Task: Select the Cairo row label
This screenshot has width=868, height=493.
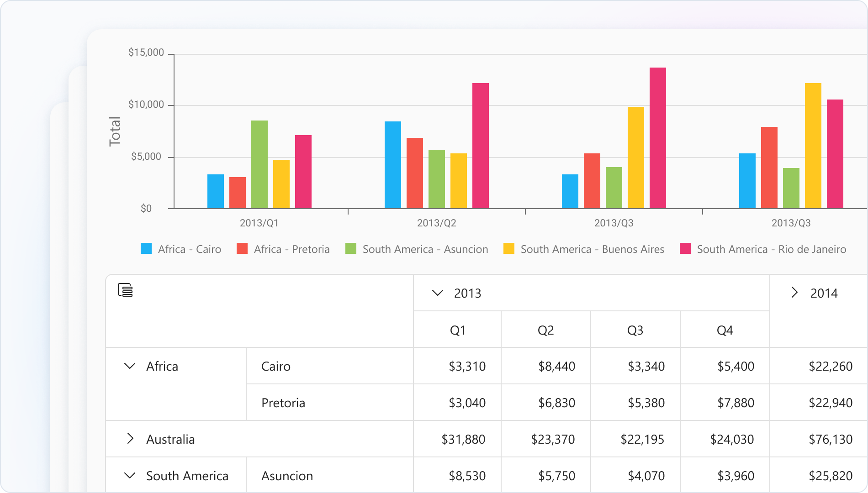Action: (x=275, y=366)
